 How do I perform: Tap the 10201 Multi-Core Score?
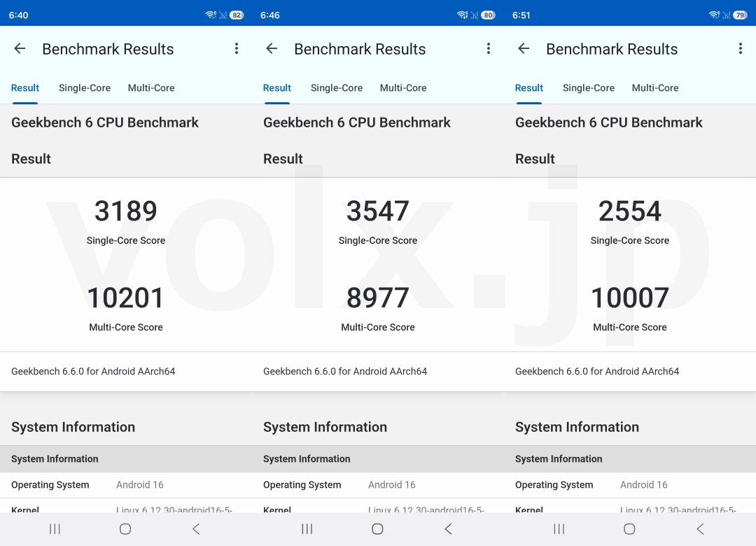[x=126, y=298]
